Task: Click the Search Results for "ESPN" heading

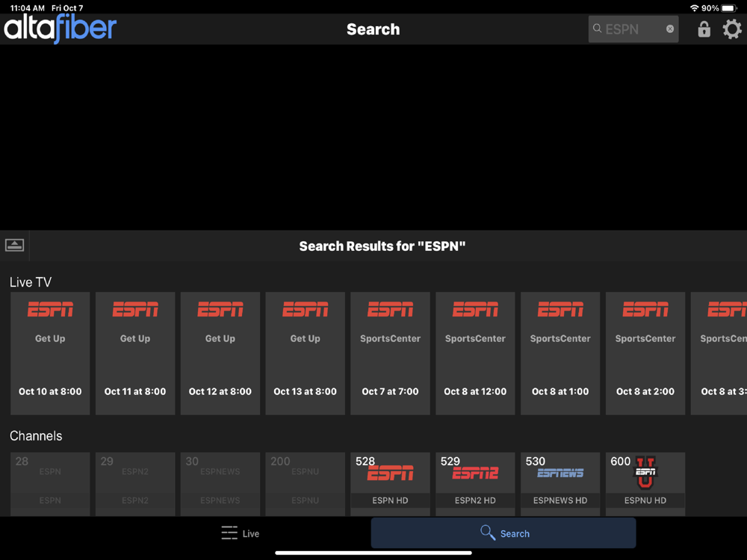Action: point(382,246)
